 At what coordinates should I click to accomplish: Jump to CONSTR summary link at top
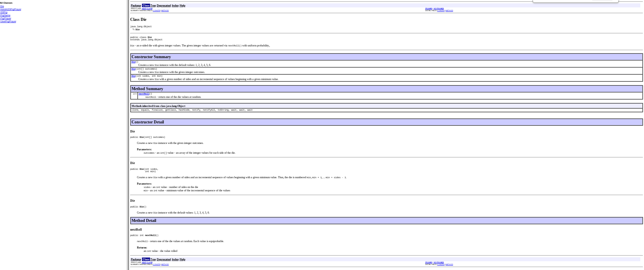(x=156, y=10)
